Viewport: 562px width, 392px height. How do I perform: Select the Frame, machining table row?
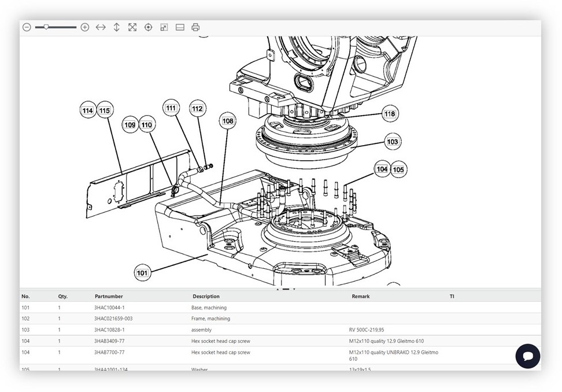[210, 319]
